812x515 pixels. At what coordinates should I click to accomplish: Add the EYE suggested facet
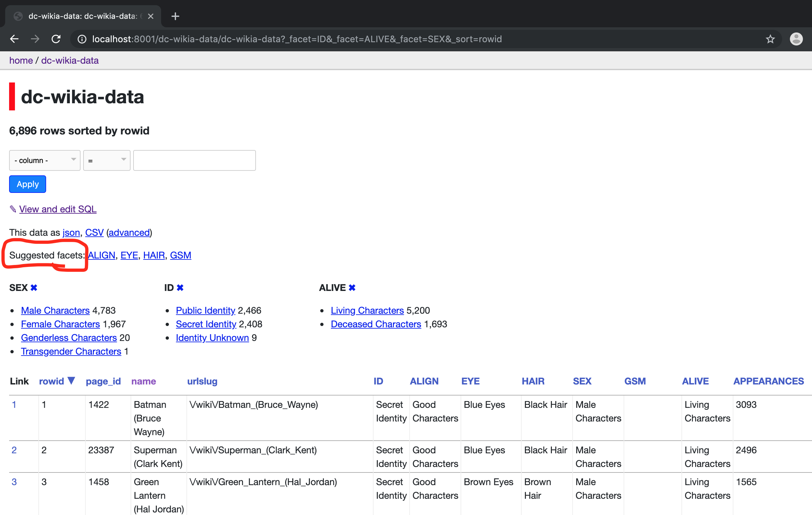(129, 255)
